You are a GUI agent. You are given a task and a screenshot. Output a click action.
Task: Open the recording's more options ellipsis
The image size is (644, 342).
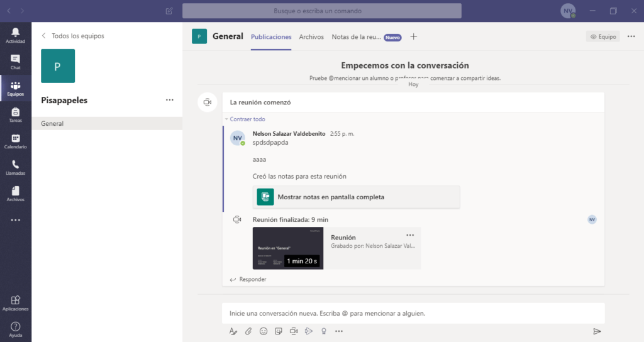(x=410, y=235)
